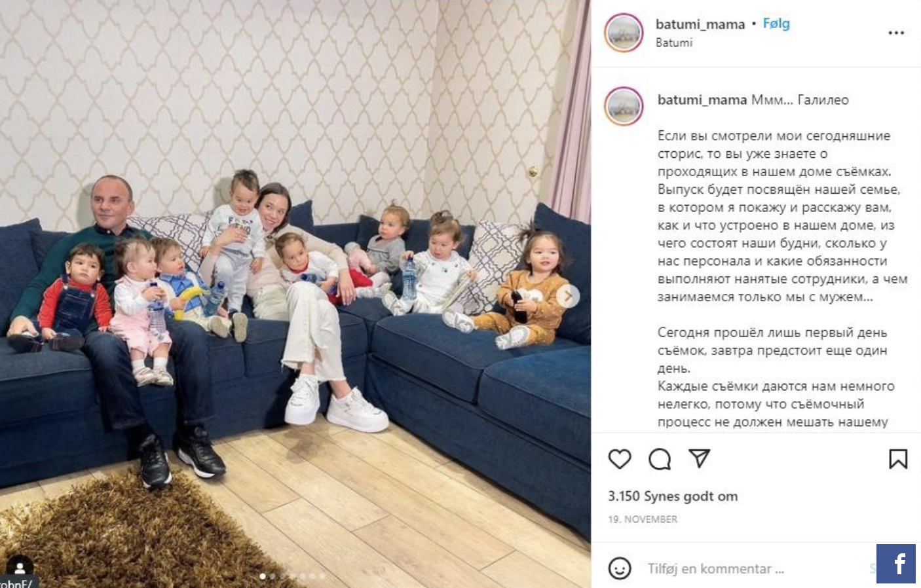Save post using the bookmark icon
Screen dimensions: 921x588
click(x=897, y=459)
